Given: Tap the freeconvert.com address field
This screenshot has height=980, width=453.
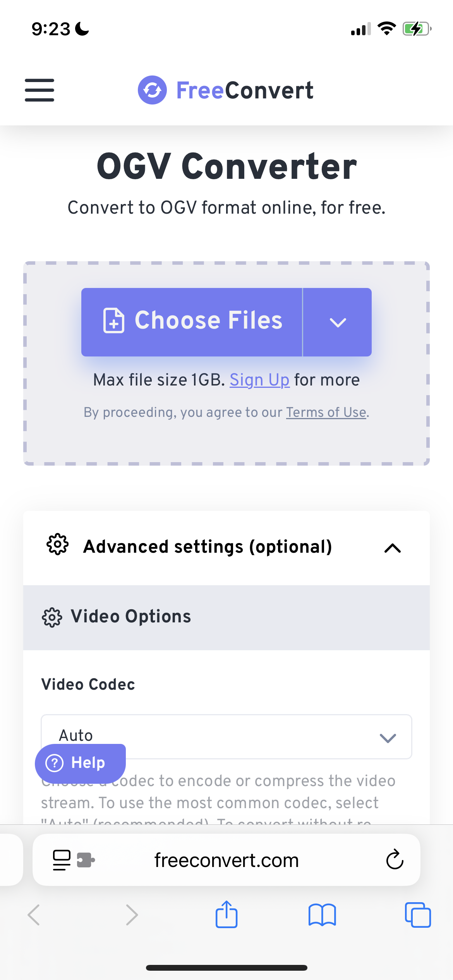Looking at the screenshot, I should 226,860.
